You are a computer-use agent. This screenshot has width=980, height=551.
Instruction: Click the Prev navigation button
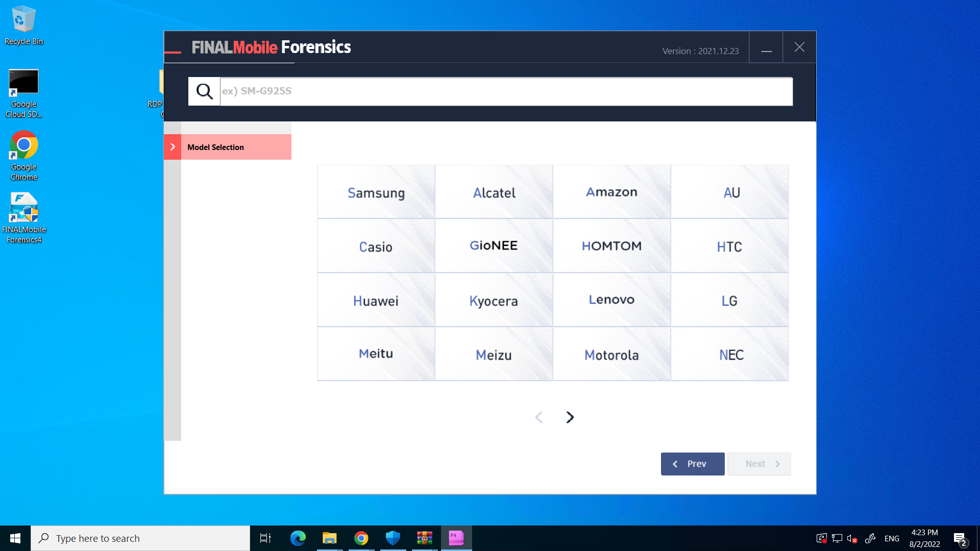[692, 464]
